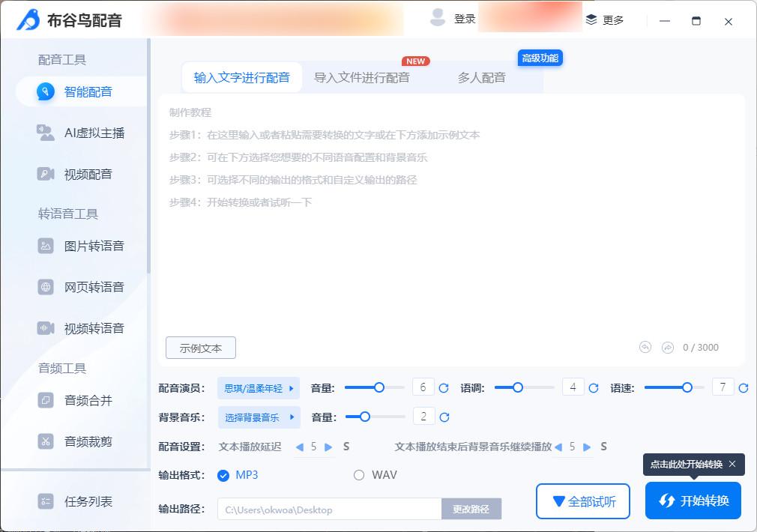757x532 pixels.
Task: Click into the main text input area
Action: tap(451, 229)
